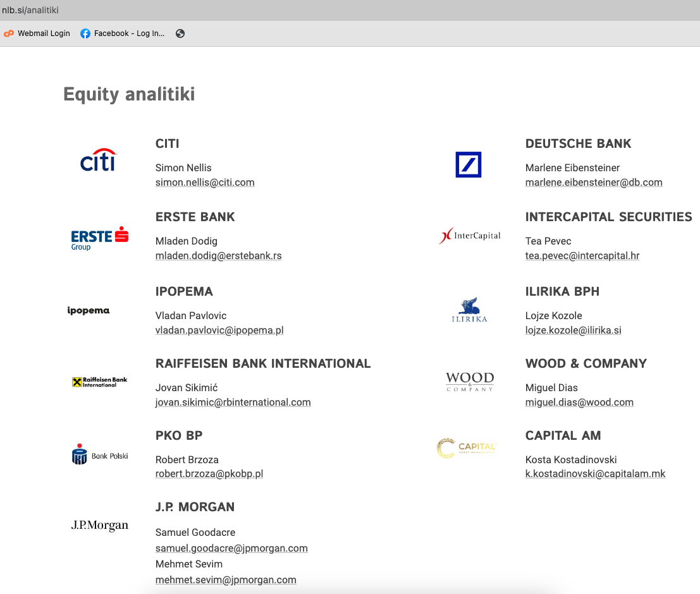Click the Ilirika logo

(x=469, y=310)
